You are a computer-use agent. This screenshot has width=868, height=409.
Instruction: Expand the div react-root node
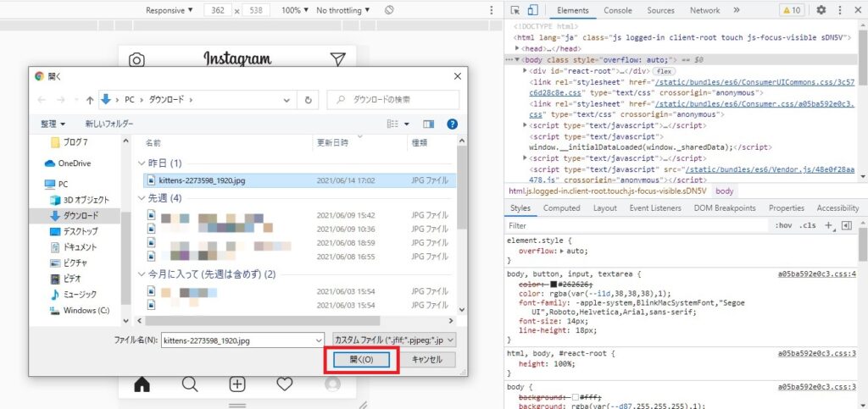click(x=525, y=71)
